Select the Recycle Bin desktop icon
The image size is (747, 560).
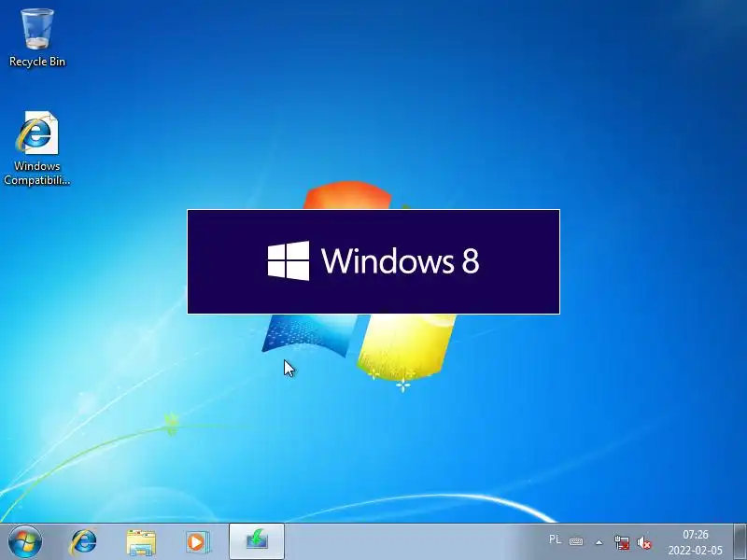click(x=37, y=38)
